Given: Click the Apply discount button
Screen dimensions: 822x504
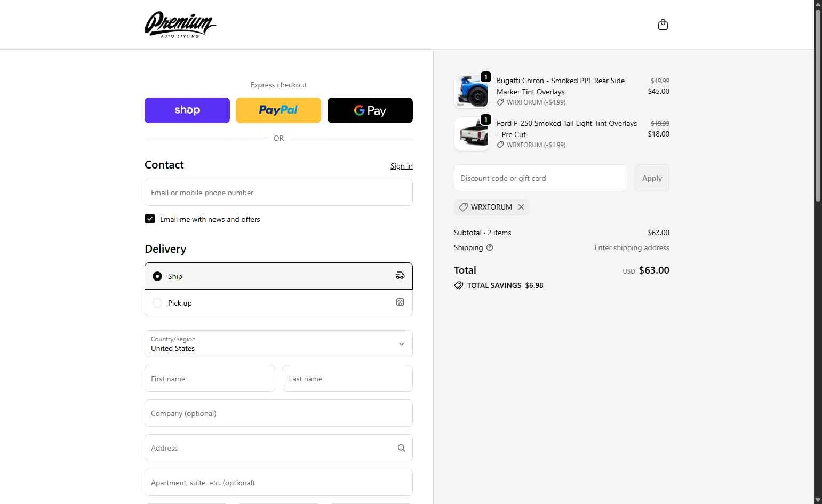Looking at the screenshot, I should tap(652, 178).
